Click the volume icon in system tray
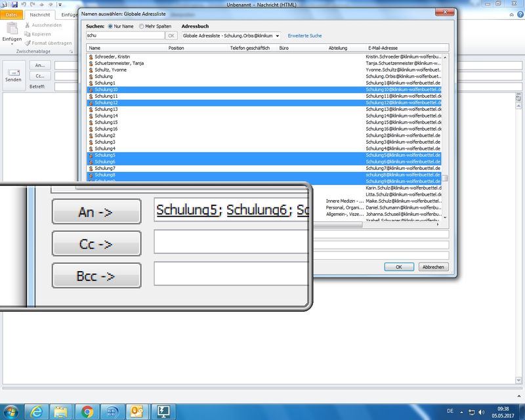The height and width of the screenshot is (420, 525). 482,412
